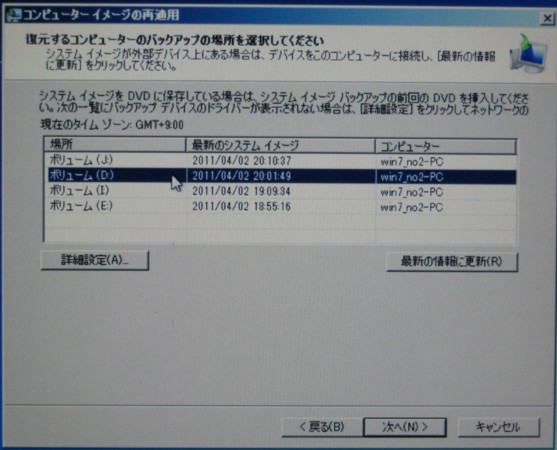Click the title bar system image icon
The image size is (557, 450).
point(14,16)
